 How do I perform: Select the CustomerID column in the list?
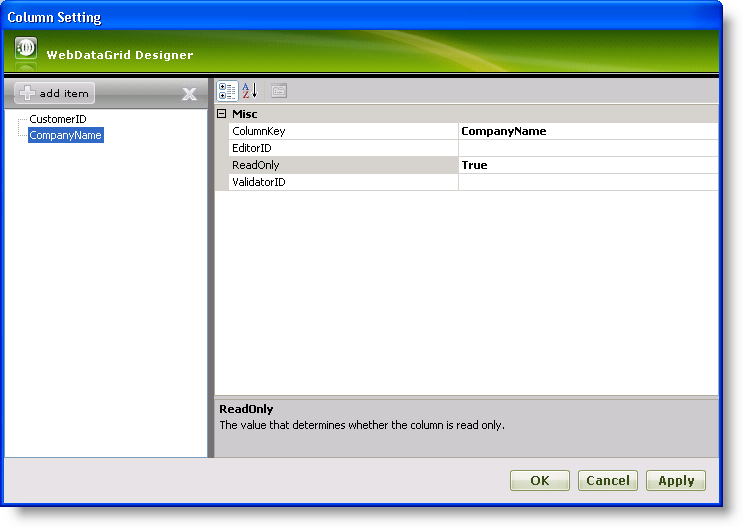click(x=58, y=119)
